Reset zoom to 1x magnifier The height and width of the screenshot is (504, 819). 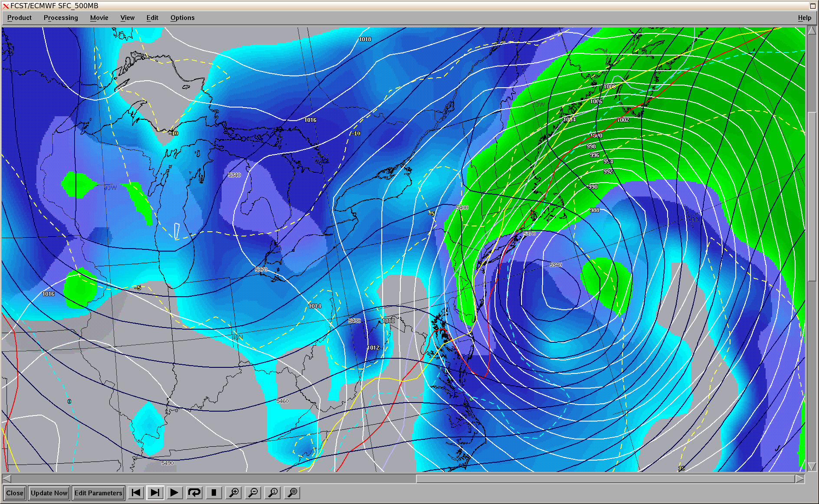click(273, 493)
